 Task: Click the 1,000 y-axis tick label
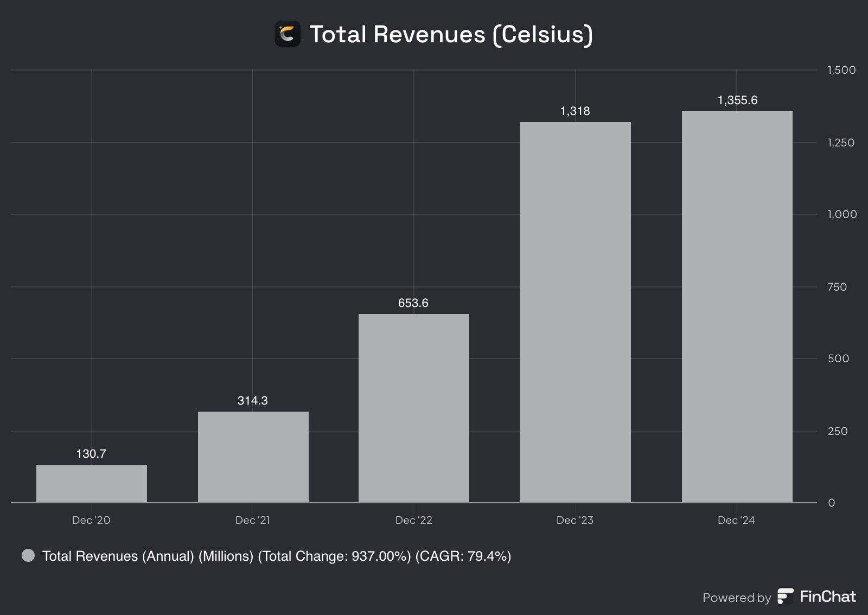coord(842,214)
